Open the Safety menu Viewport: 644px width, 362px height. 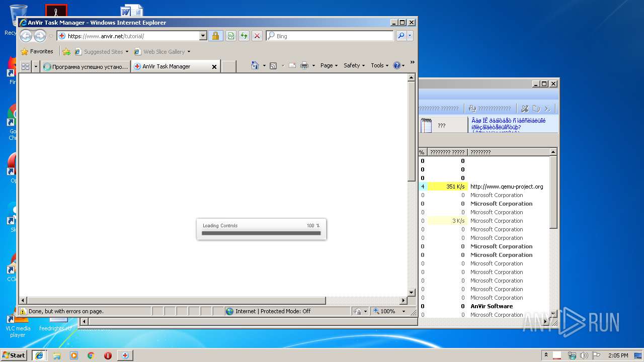click(354, 65)
